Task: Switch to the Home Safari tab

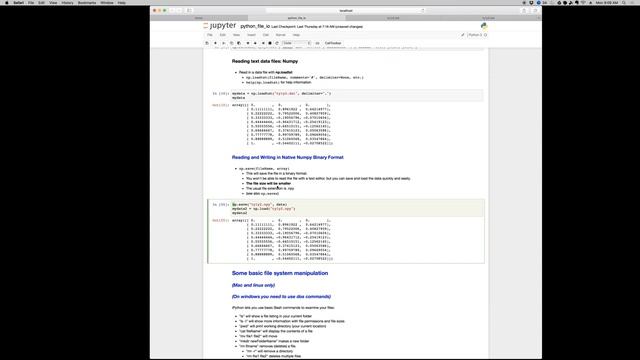Action: coord(199,18)
